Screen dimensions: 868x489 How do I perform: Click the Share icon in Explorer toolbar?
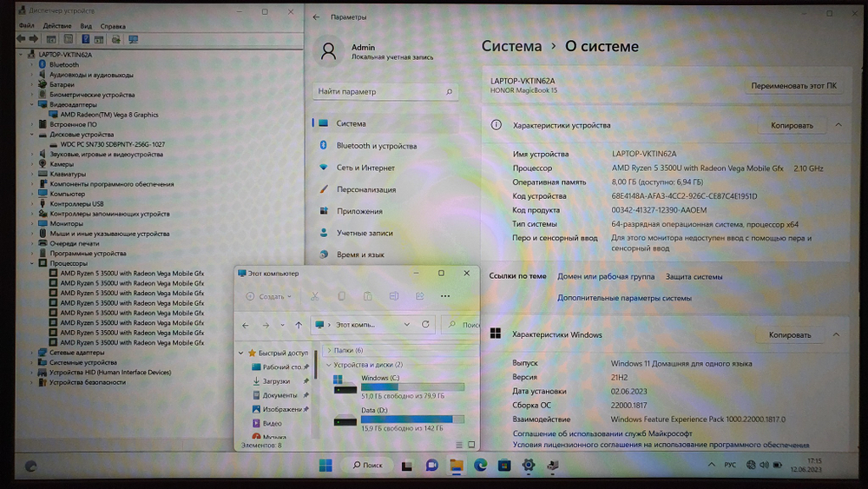pyautogui.click(x=419, y=296)
